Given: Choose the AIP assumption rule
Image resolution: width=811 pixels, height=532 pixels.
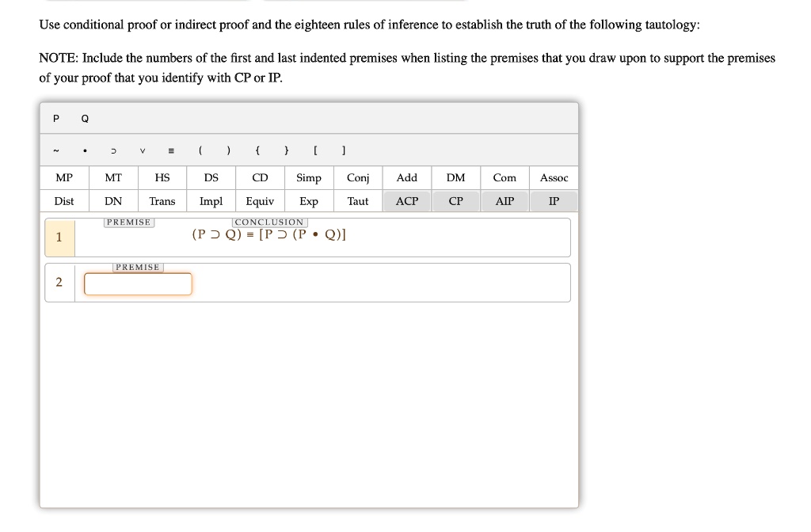Looking at the screenshot, I should 504,201.
